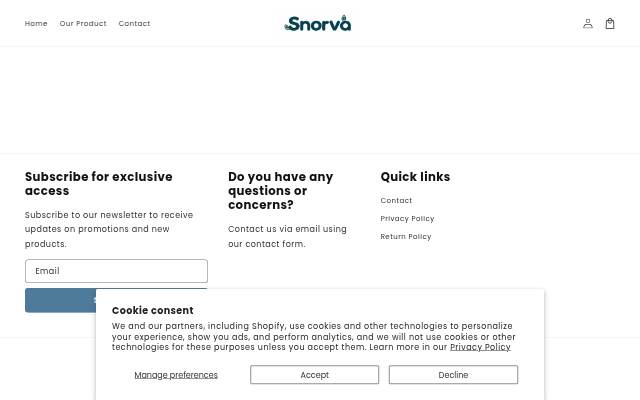Screen dimensions: 640x400
Task: Click the Cookie consent heading
Action: [x=153, y=310]
